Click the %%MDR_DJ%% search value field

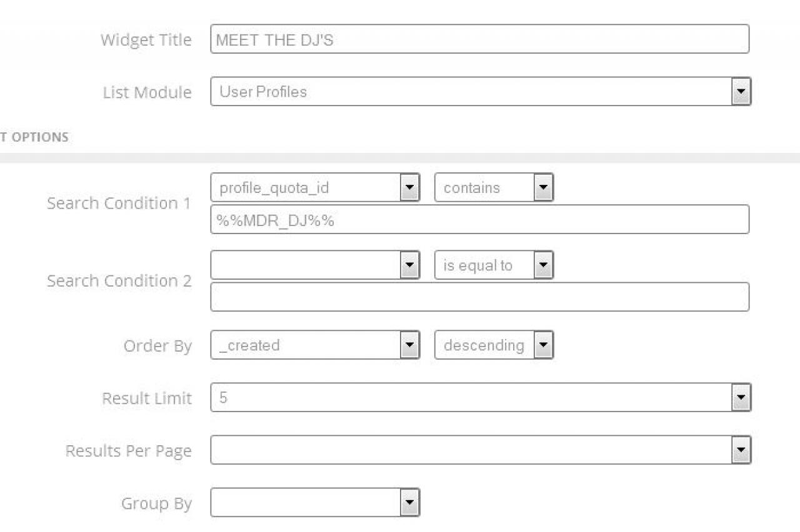[479, 220]
